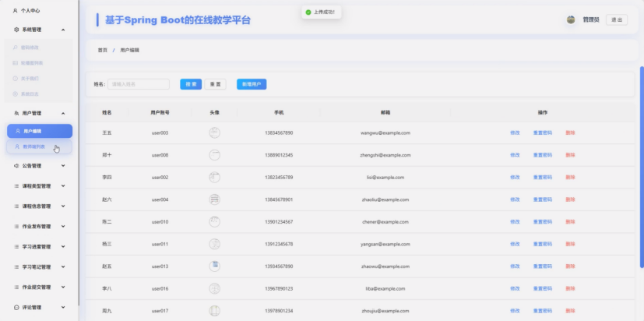Image resolution: width=644 pixels, height=321 pixels.
Task: Click phone number 13978901234
Action: point(279,311)
